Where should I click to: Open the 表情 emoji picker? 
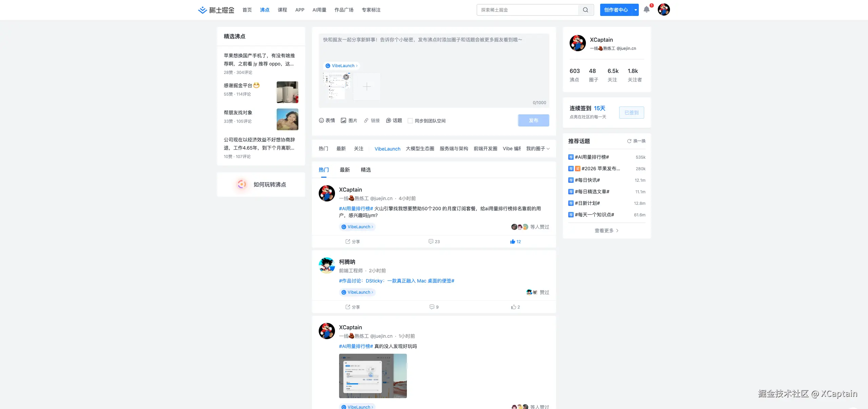327,120
